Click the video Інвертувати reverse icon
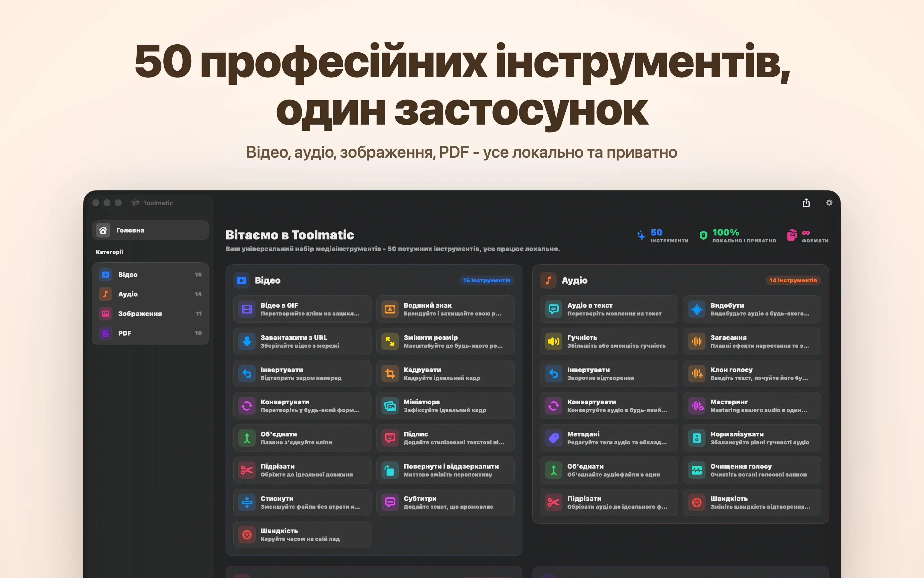The height and width of the screenshot is (578, 924). pos(247,373)
